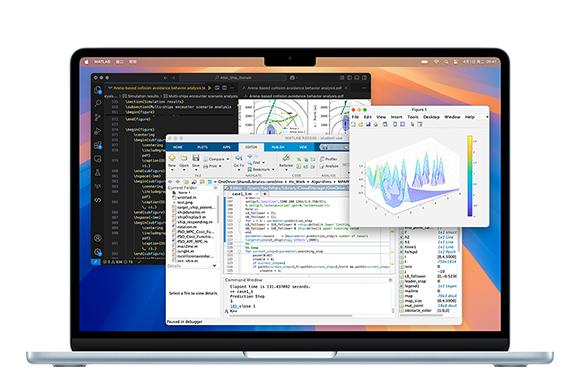Open the VS Code Search sidebar icon
The height and width of the screenshot is (386, 580).
[98, 104]
